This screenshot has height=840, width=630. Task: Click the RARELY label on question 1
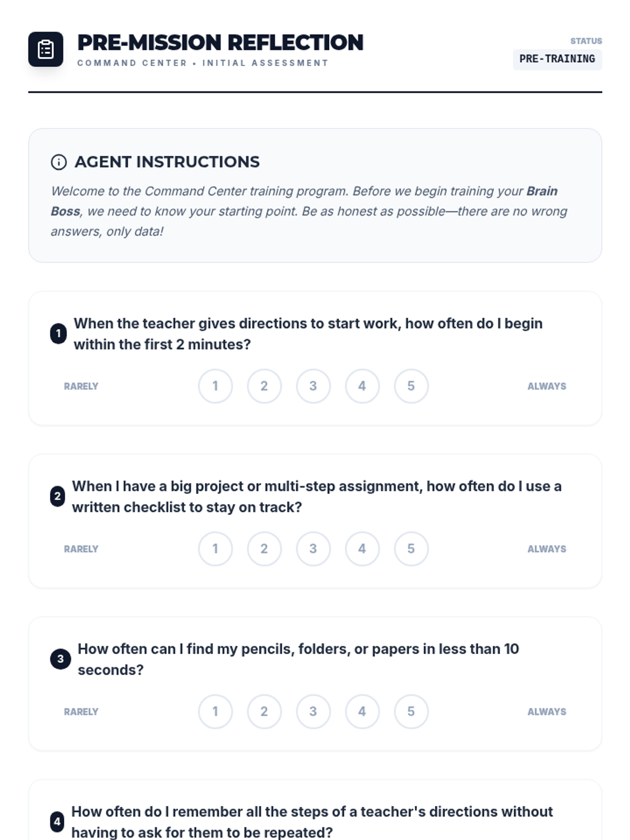[x=81, y=386]
